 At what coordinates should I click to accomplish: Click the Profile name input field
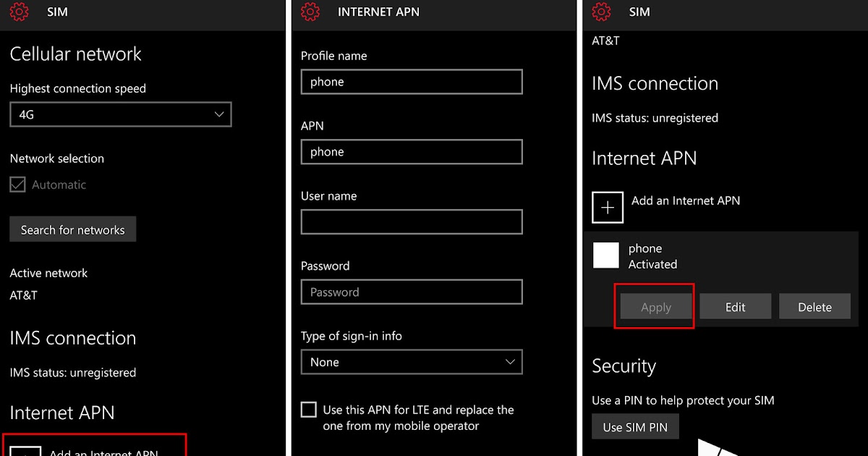tap(412, 82)
